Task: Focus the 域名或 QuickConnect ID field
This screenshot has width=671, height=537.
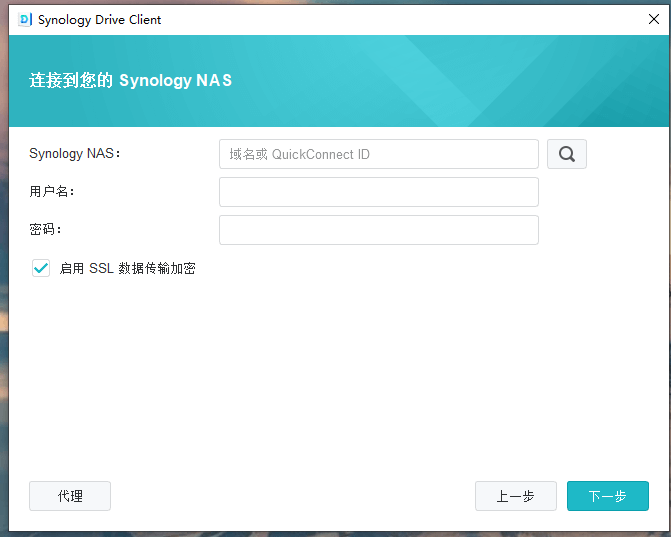Action: [x=378, y=154]
